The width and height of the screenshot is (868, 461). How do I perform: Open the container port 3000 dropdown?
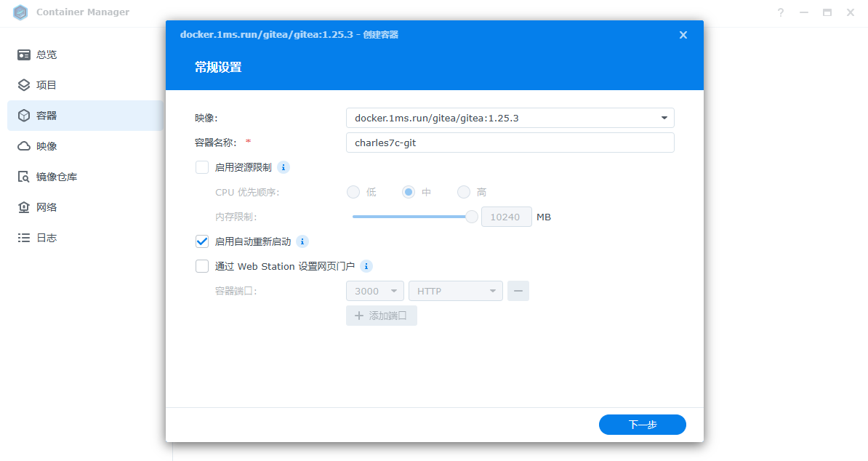375,291
